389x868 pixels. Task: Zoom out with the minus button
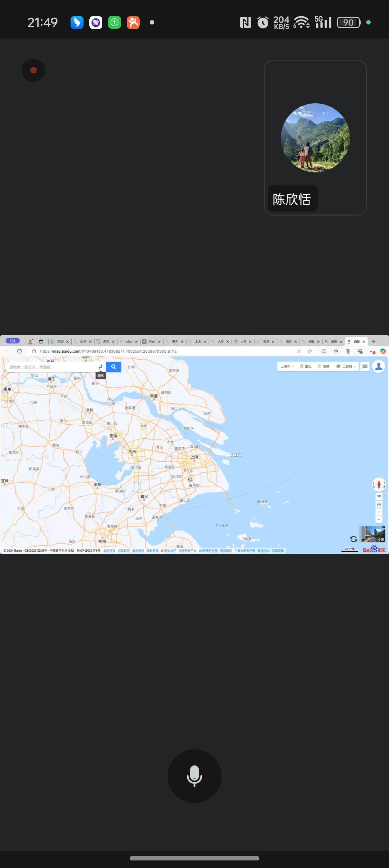(379, 519)
